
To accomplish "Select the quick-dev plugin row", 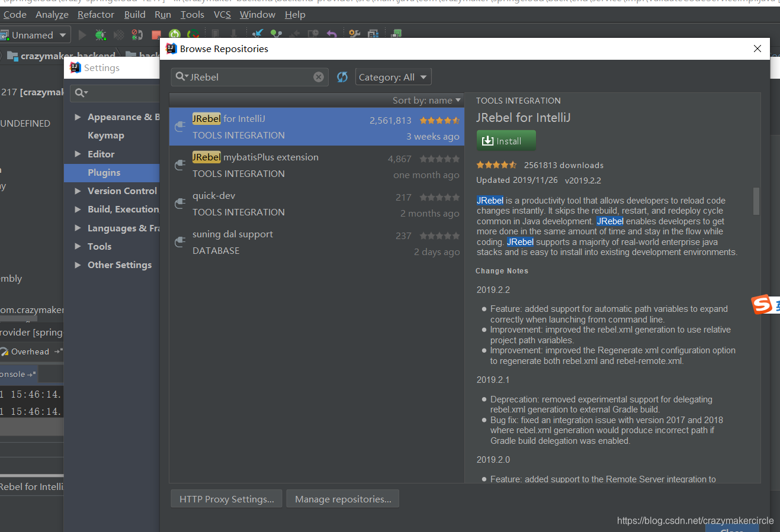I will click(317, 204).
